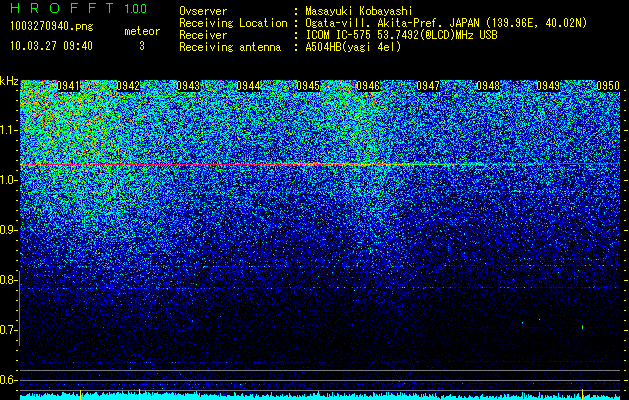Select the meteor count value 3

coord(142,46)
